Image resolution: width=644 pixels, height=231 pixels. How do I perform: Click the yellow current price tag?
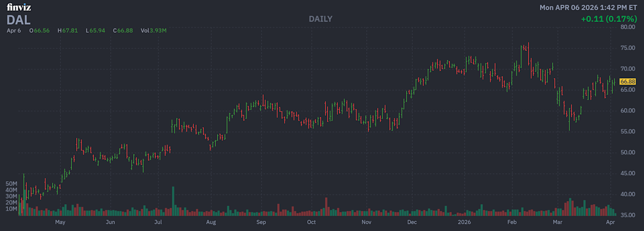coord(627,81)
